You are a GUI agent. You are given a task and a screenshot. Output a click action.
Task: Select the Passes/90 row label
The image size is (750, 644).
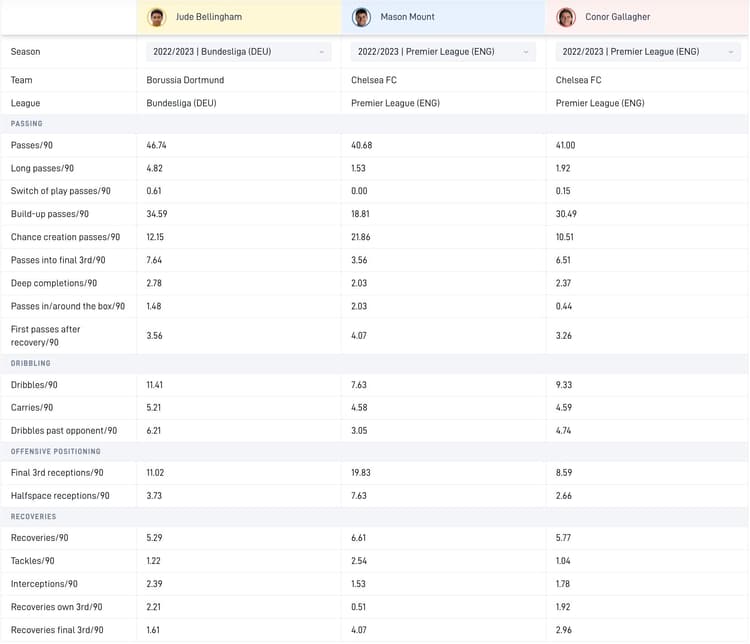coord(35,145)
